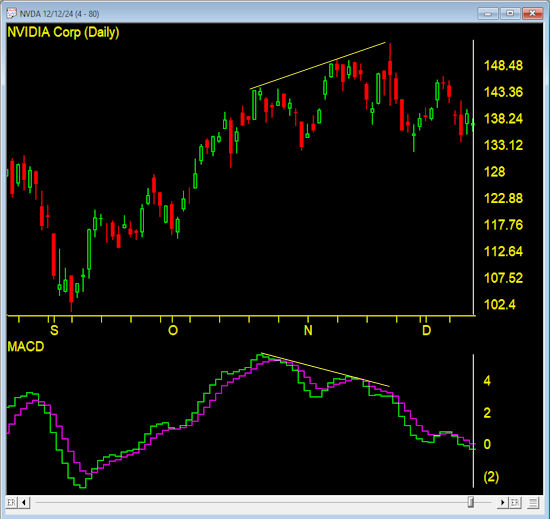The width and height of the screenshot is (550, 519).
Task: Select the yellow trendline above price candles
Action: click(x=318, y=66)
